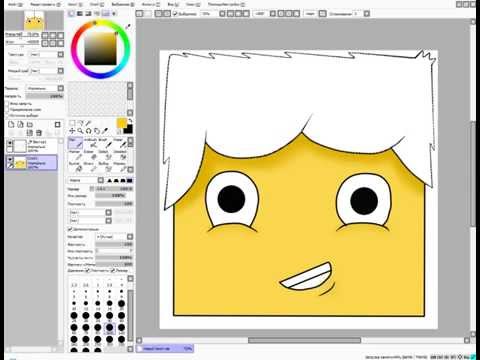Screen dimensions: 480x360
Task: Select the Magic Wand selection tool
Action: coord(88,123)
